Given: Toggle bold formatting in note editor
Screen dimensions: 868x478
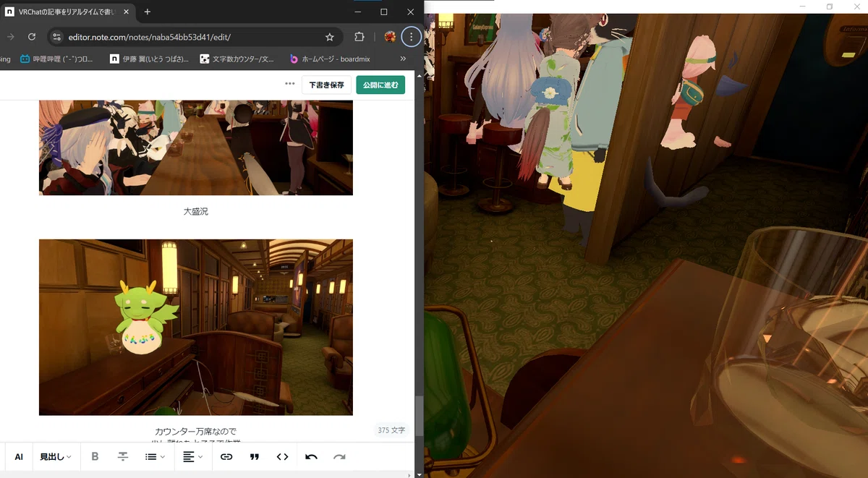Looking at the screenshot, I should (x=95, y=457).
